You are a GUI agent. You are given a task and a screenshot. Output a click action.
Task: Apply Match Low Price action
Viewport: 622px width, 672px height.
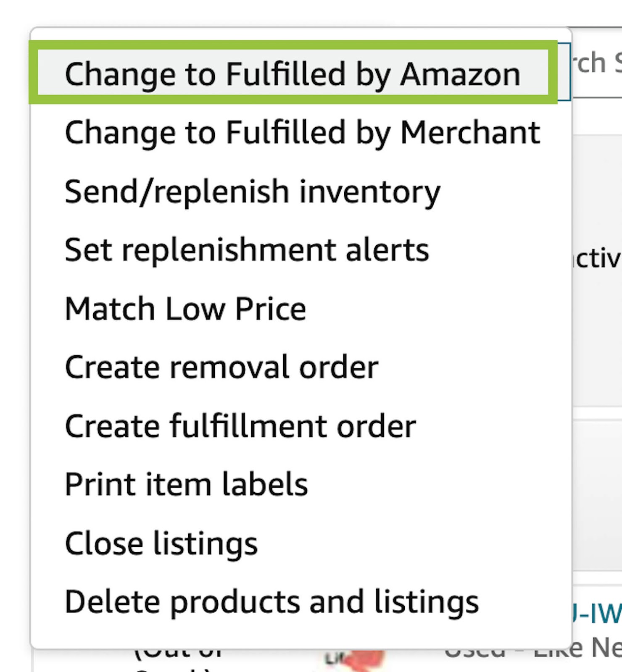click(185, 309)
